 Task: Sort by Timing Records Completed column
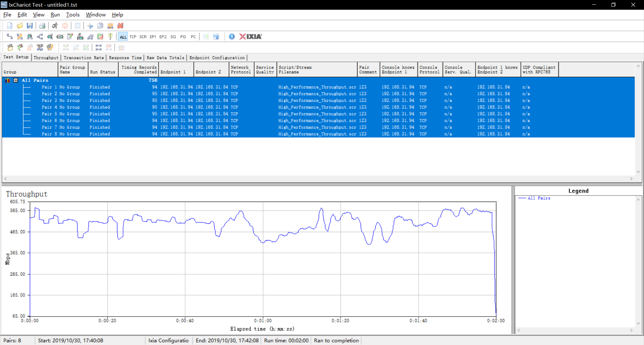[x=139, y=70]
